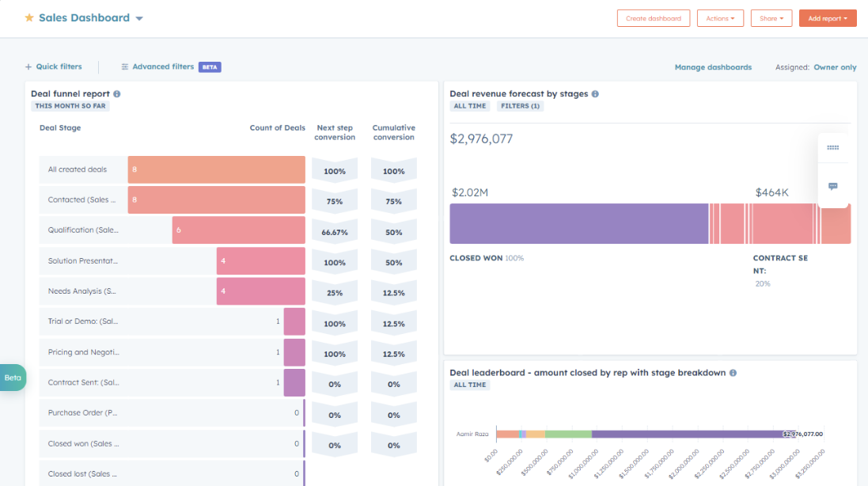Screen dimensions: 868x486
Task: Click the Create dashboard button
Action: (654, 17)
